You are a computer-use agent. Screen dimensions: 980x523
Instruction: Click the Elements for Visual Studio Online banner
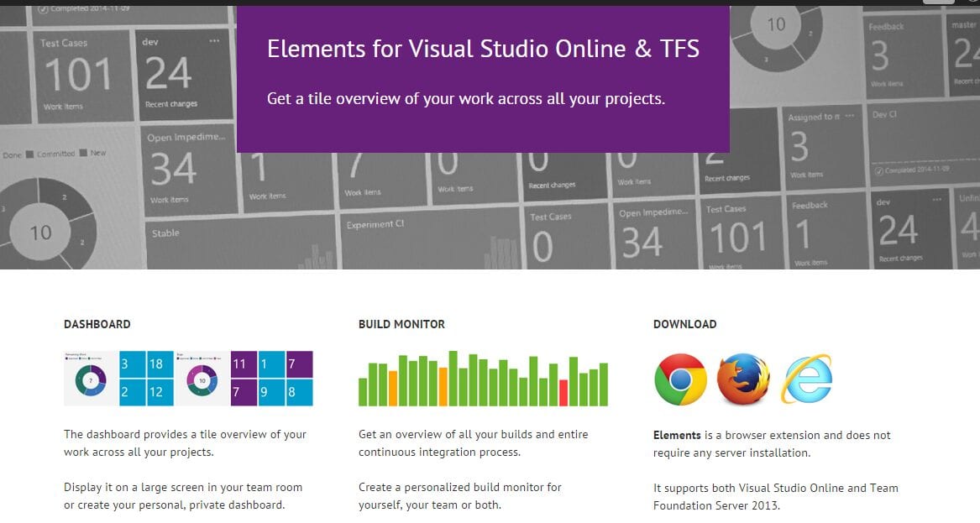(483, 49)
